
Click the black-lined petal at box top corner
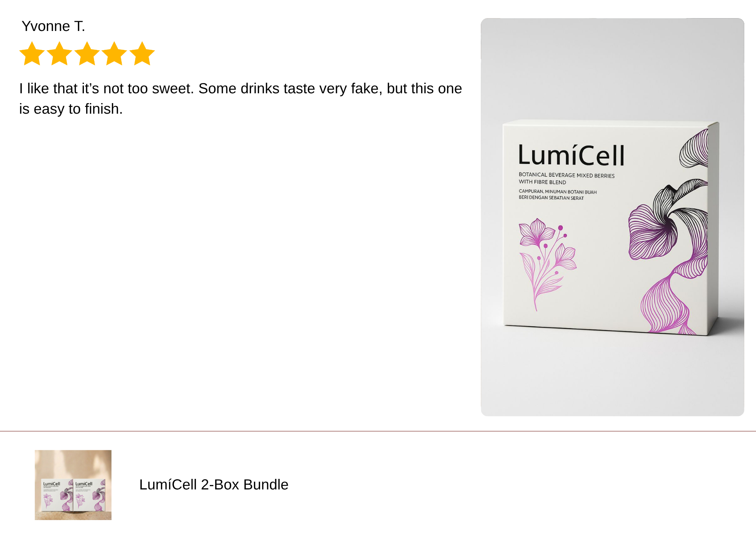click(694, 149)
